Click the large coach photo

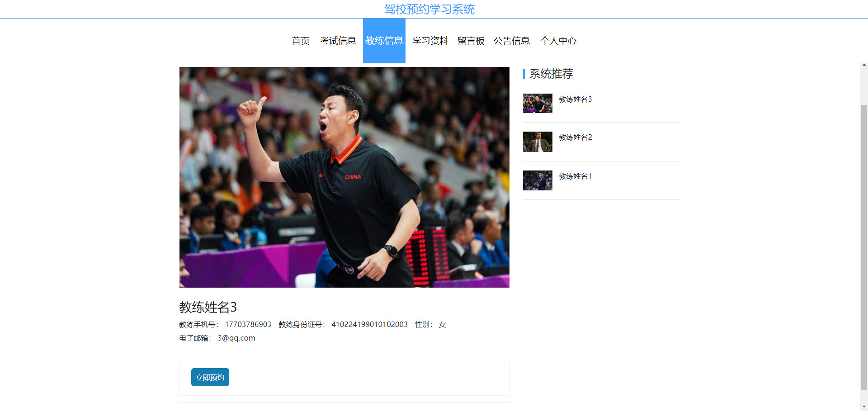[x=344, y=177]
